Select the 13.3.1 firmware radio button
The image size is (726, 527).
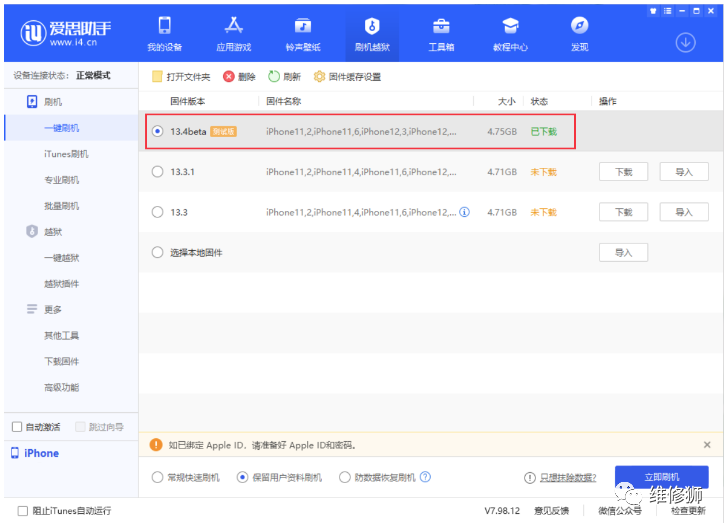pyautogui.click(x=157, y=171)
